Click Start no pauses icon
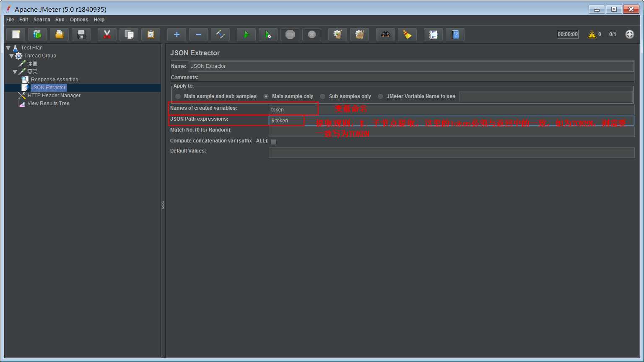Image resolution: width=644 pixels, height=362 pixels. pos(268,34)
